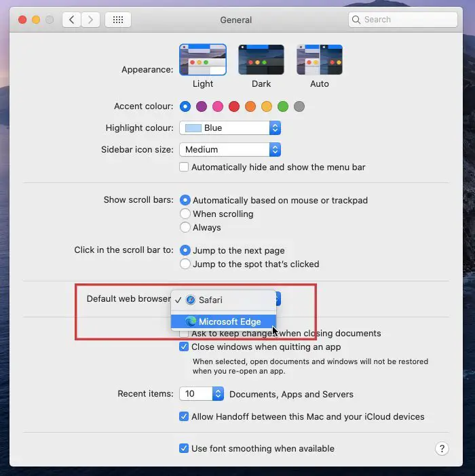Click the Show scroll bars label
Viewport: 475px width, 476px height.
tap(138, 200)
